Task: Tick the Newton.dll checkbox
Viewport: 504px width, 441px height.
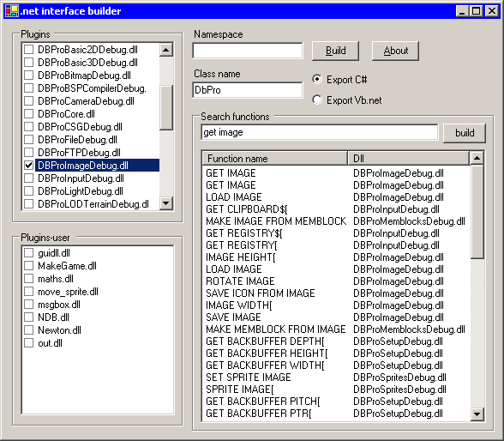Action: [28, 330]
